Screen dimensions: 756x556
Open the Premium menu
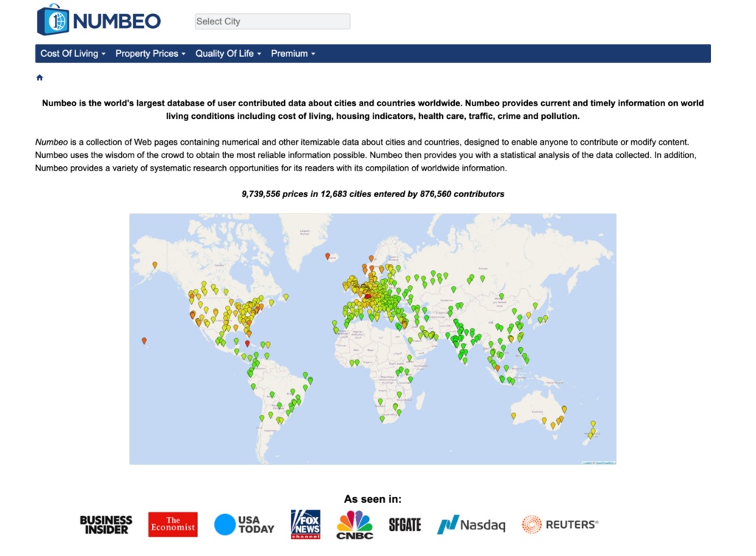pyautogui.click(x=293, y=54)
